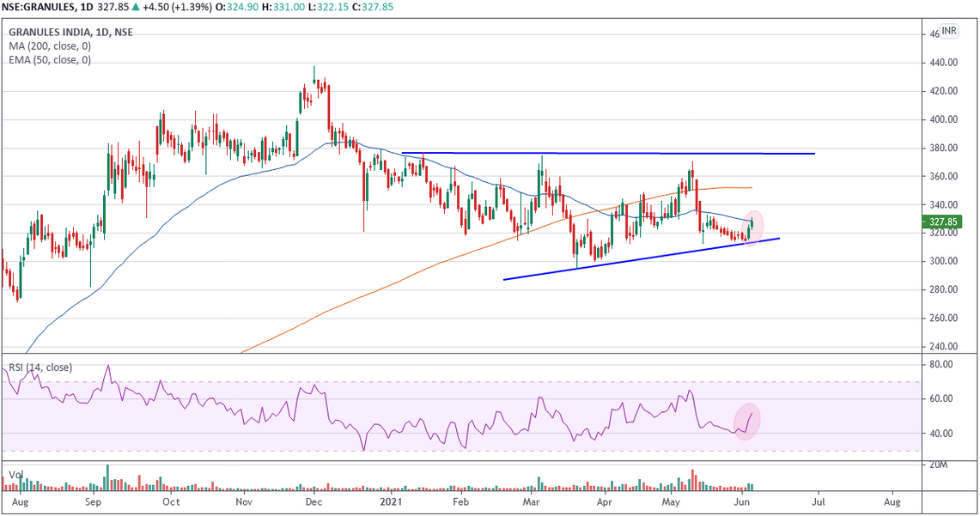Click the 300.00 price axis label
This screenshot has height=516, width=980.
coord(943,261)
